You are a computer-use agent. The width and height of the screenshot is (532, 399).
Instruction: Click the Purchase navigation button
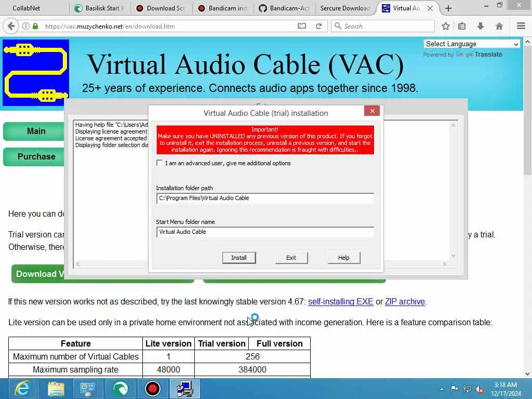click(x=34, y=157)
